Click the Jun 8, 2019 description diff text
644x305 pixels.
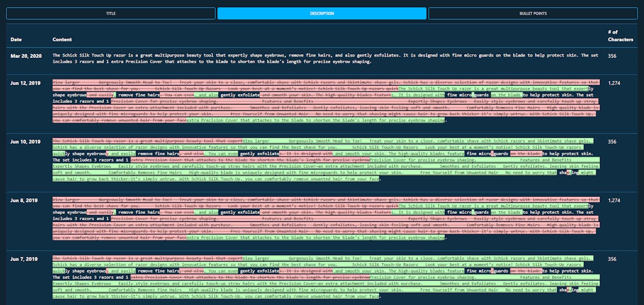coord(326,219)
